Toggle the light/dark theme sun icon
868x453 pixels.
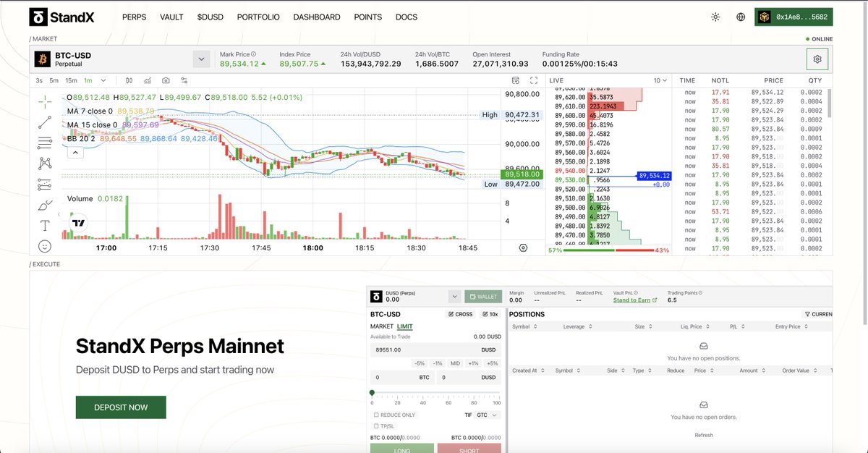click(x=715, y=17)
